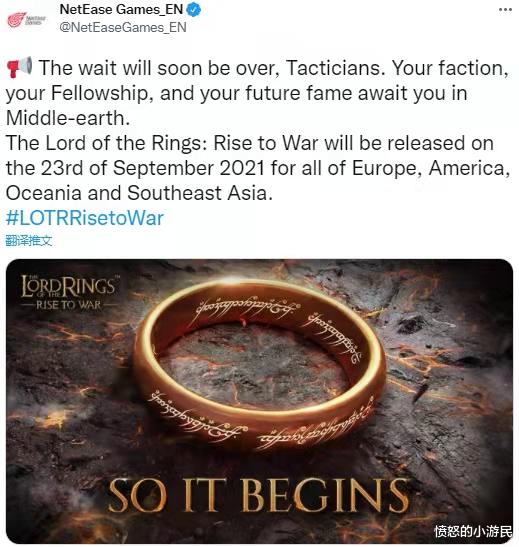Click the SO IT BEGINS caption text

[258, 495]
